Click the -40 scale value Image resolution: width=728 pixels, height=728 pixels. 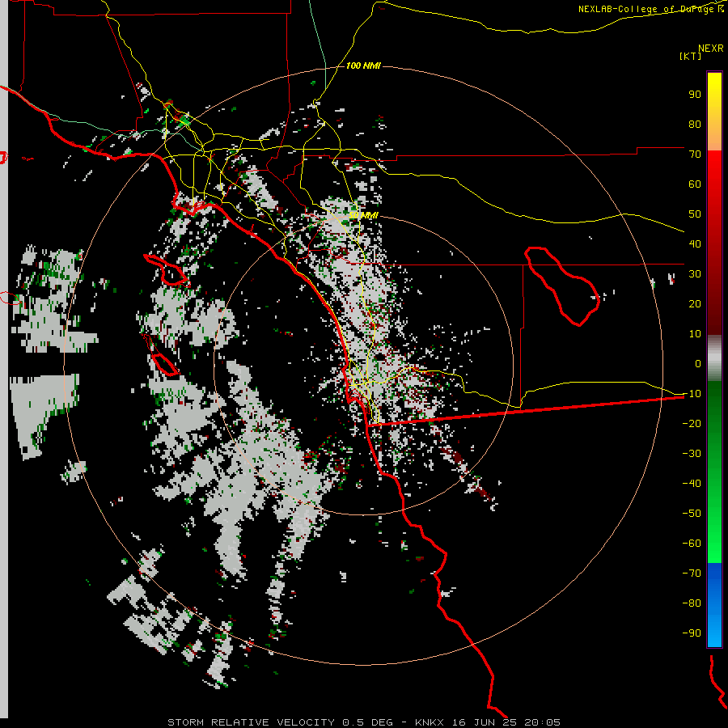tap(692, 484)
